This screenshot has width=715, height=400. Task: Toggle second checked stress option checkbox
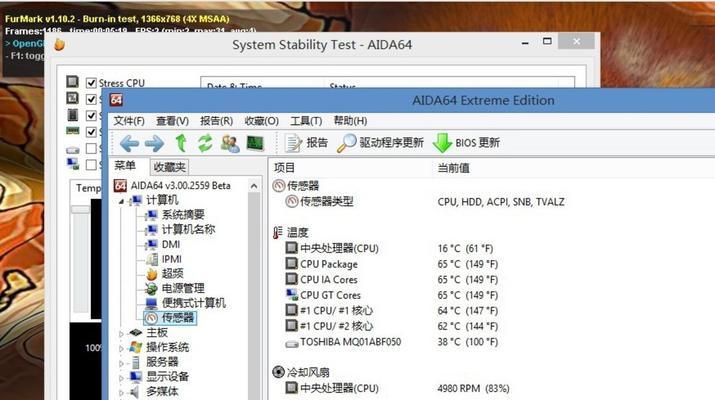(x=91, y=99)
